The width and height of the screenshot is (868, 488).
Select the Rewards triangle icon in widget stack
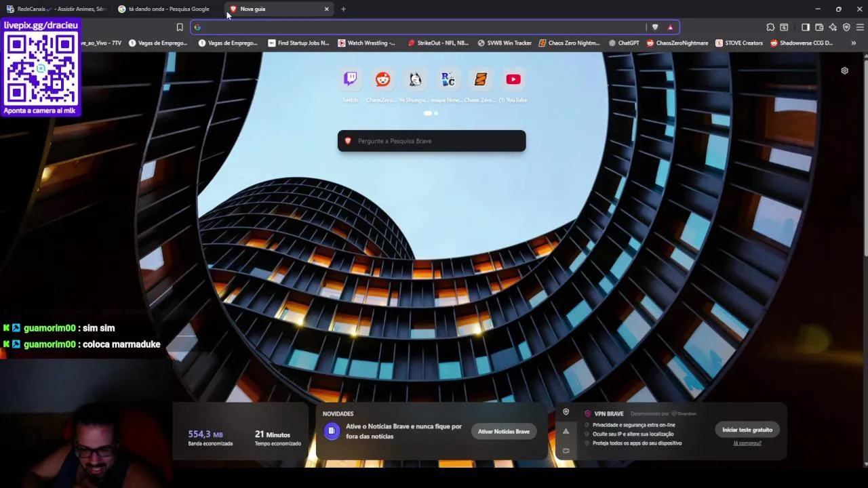(x=566, y=431)
